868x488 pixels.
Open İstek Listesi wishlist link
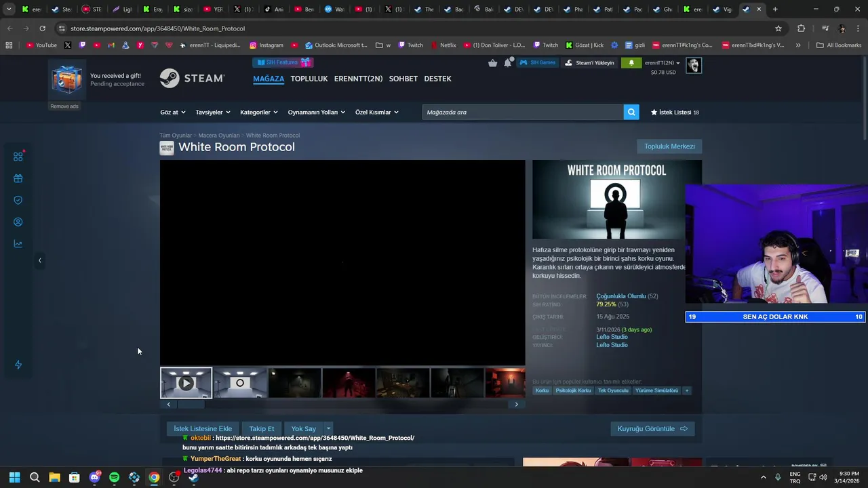point(675,113)
